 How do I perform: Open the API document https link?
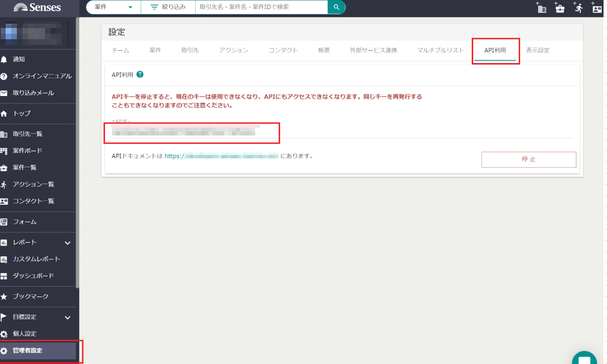pos(221,156)
